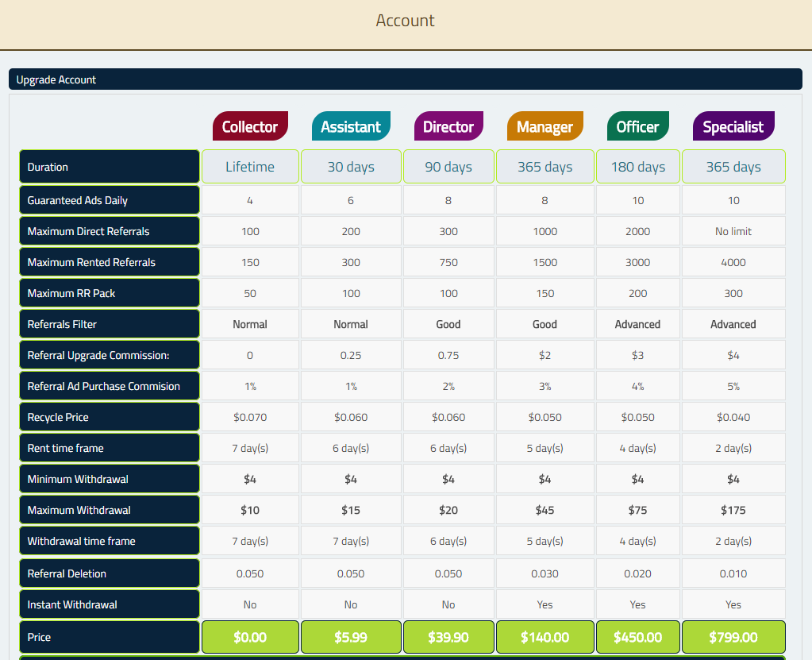Select the Assistant plan badge
Image resolution: width=812 pixels, height=660 pixels.
coord(351,126)
